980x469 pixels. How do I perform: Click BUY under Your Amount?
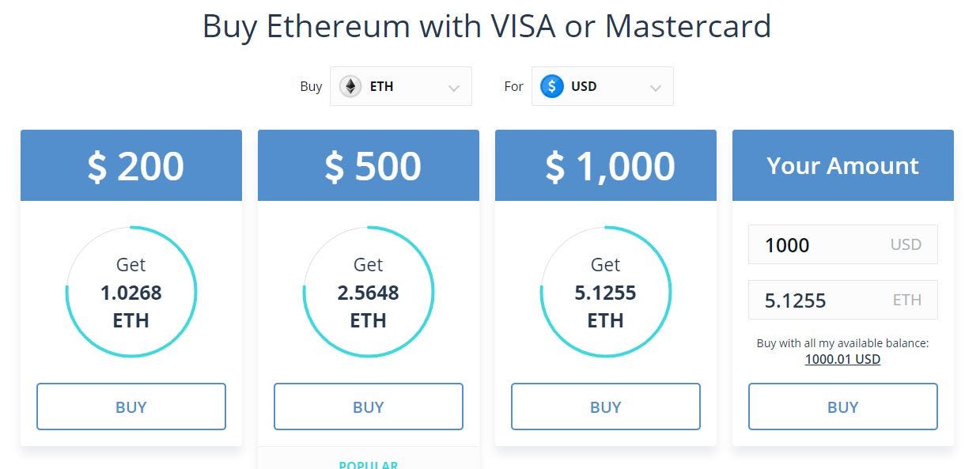(843, 407)
